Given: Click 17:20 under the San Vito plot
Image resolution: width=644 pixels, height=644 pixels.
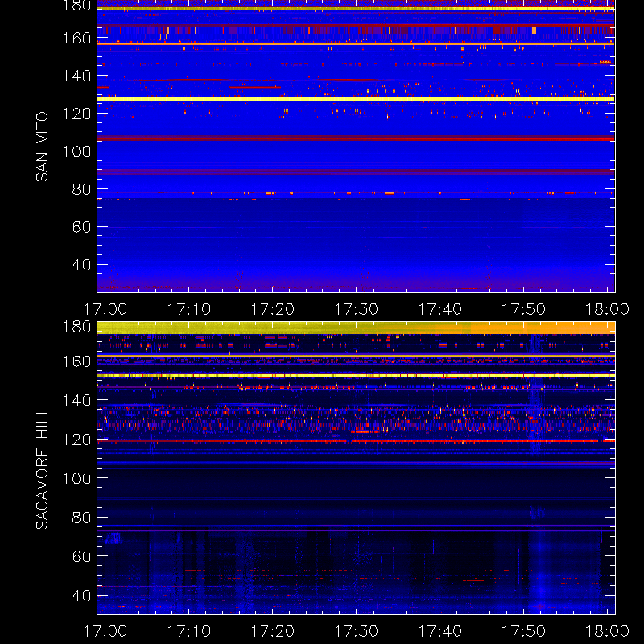Looking at the screenshot, I should (273, 309).
